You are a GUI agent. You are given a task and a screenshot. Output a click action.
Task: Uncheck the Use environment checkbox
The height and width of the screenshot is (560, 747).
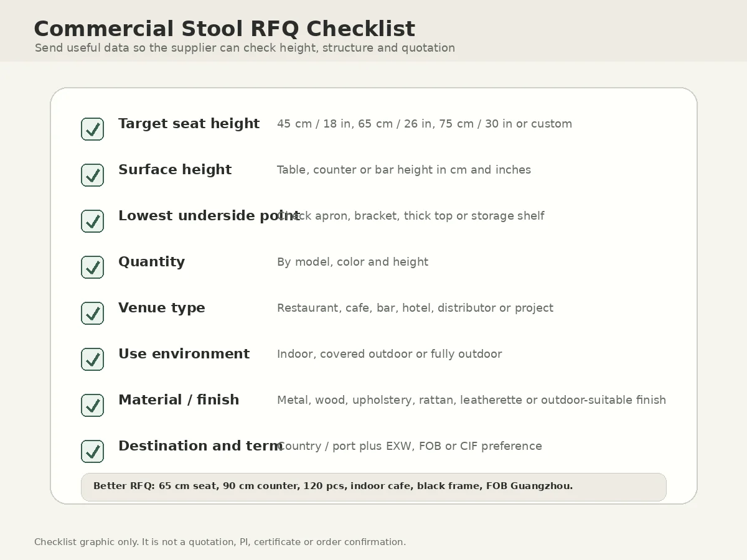[93, 360]
